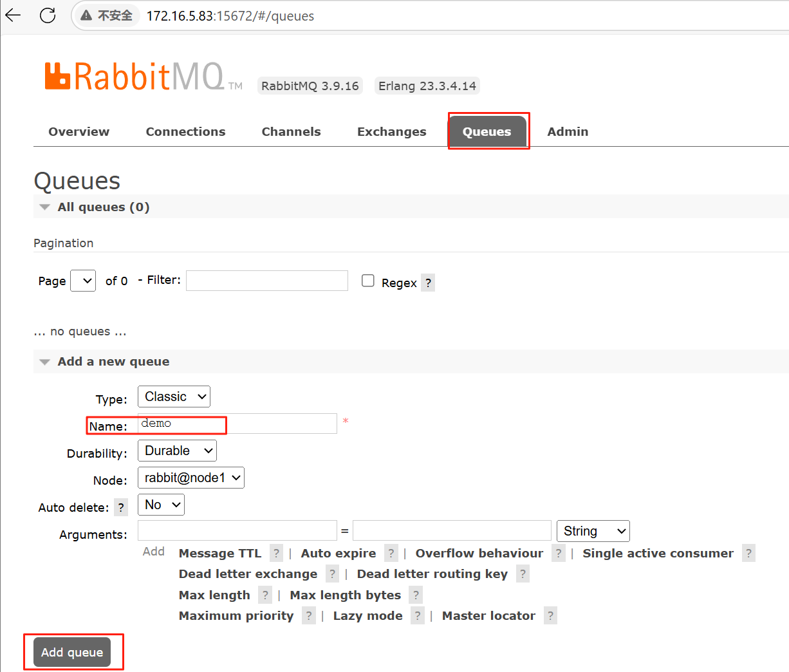789x672 pixels.
Task: Open the queue Type dropdown
Action: pyautogui.click(x=174, y=397)
